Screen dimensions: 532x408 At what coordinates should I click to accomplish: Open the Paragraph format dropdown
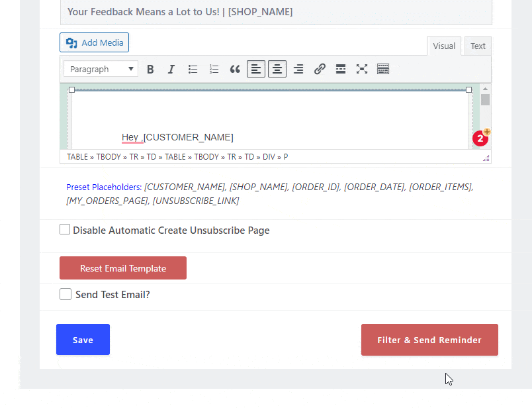pyautogui.click(x=101, y=70)
